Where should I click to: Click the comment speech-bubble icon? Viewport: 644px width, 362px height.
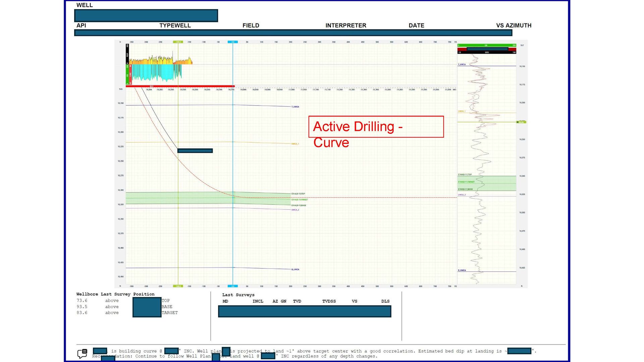pos(82,353)
